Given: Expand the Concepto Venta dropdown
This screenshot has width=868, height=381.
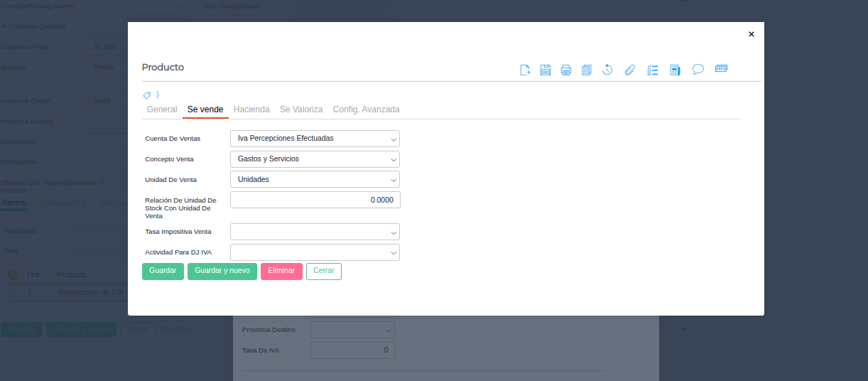Looking at the screenshot, I should click(315, 159).
